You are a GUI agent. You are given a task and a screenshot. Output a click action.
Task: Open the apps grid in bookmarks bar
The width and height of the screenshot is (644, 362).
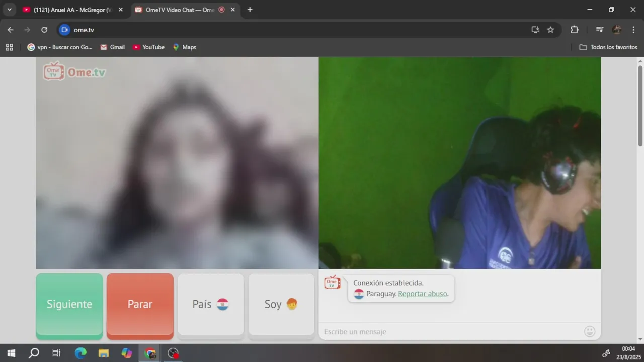(9, 47)
